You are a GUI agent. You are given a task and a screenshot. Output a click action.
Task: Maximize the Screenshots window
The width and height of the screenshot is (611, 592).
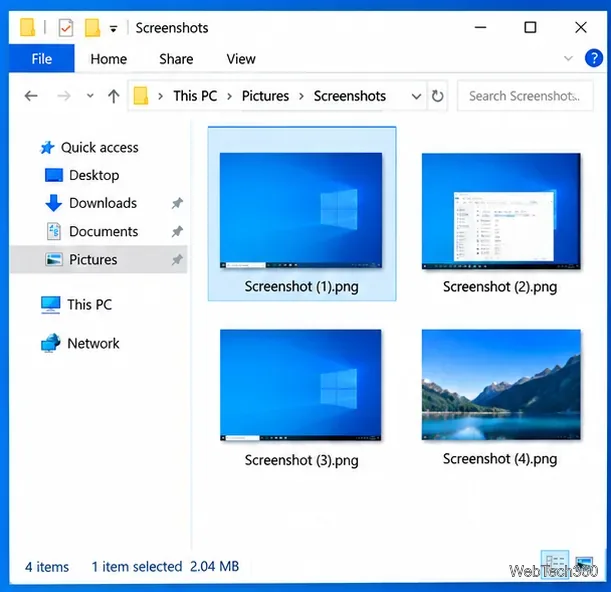tap(530, 27)
